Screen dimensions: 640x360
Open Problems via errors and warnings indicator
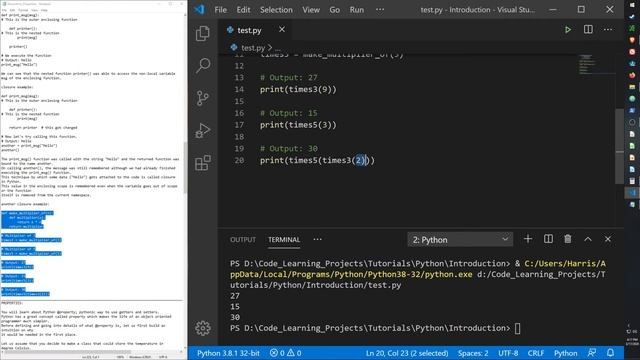(x=285, y=353)
